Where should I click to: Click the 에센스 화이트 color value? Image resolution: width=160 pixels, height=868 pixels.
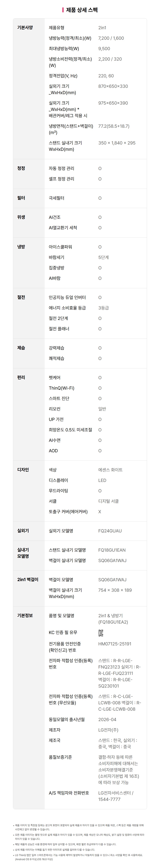(x=110, y=470)
